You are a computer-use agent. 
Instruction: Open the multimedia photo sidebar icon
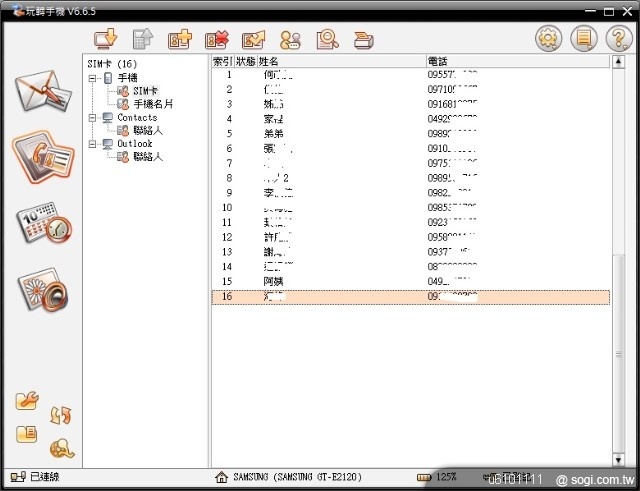point(43,289)
